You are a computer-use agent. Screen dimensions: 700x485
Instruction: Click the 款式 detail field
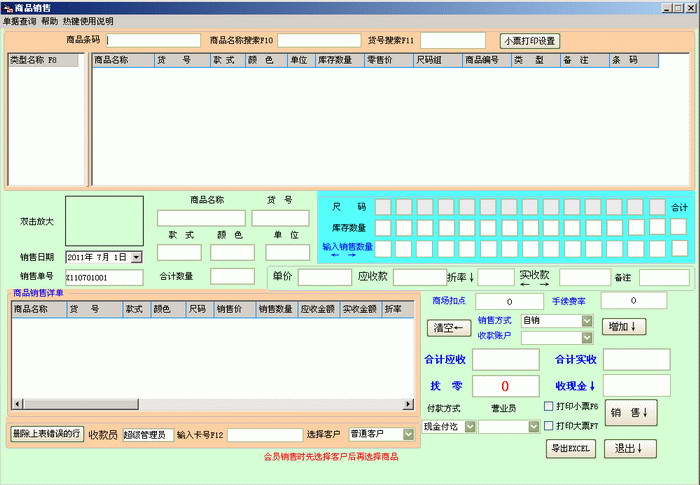[x=179, y=252]
